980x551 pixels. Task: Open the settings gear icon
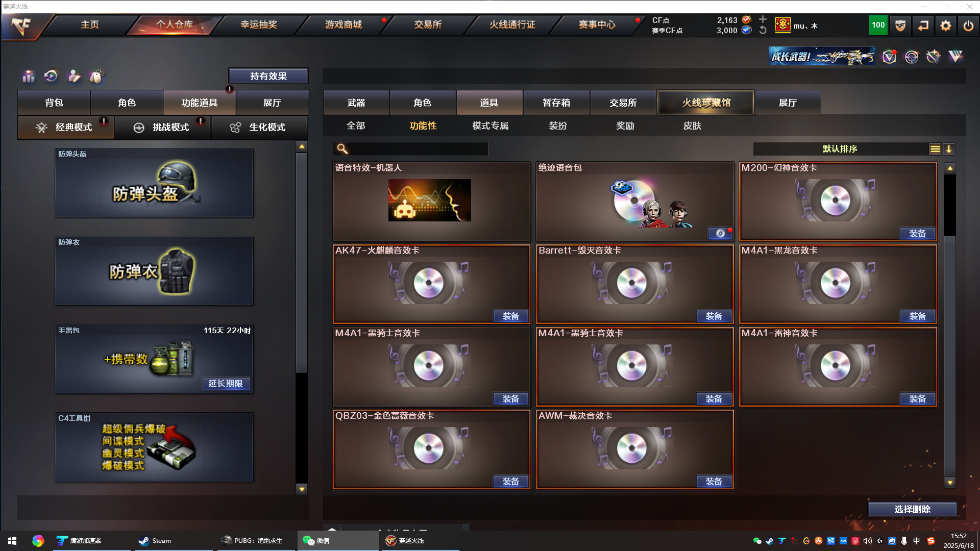(x=945, y=26)
